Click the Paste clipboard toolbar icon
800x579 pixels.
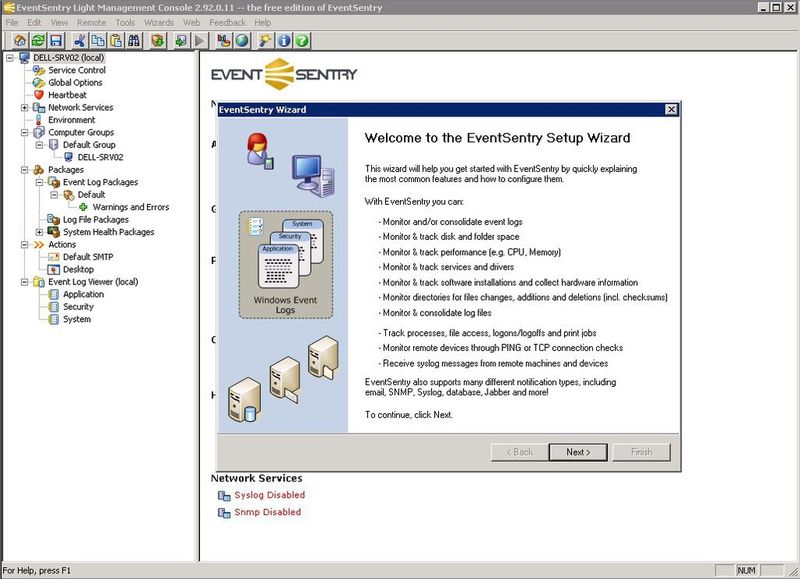pos(116,40)
